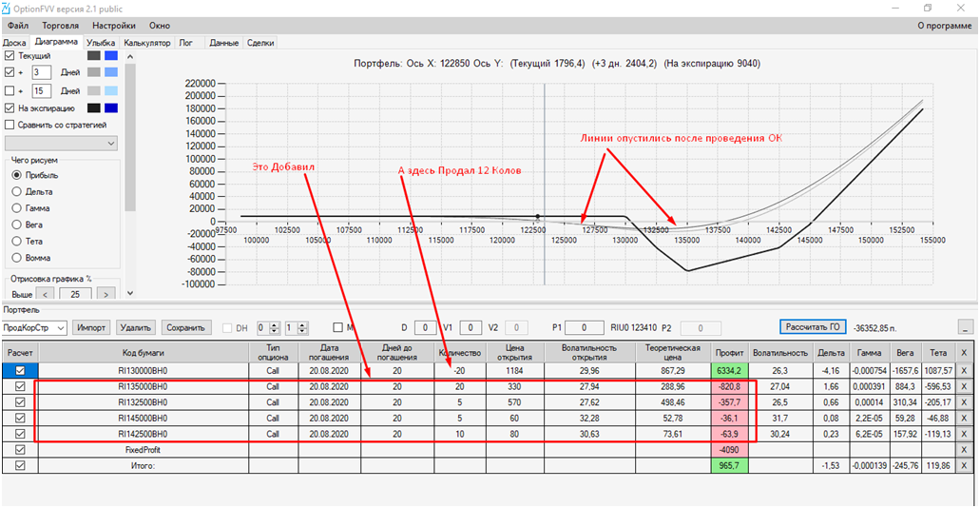Select the 'Тета' radio button

pos(17,241)
